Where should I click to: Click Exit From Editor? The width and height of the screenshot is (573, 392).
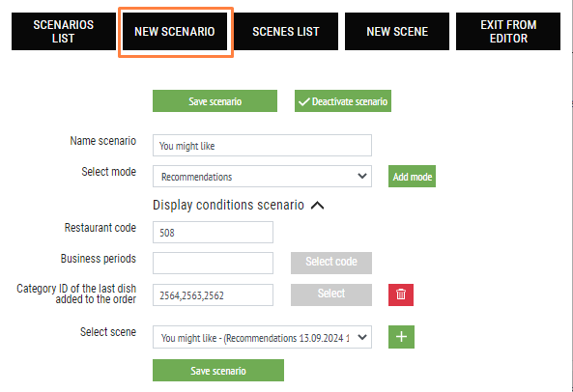(x=508, y=32)
